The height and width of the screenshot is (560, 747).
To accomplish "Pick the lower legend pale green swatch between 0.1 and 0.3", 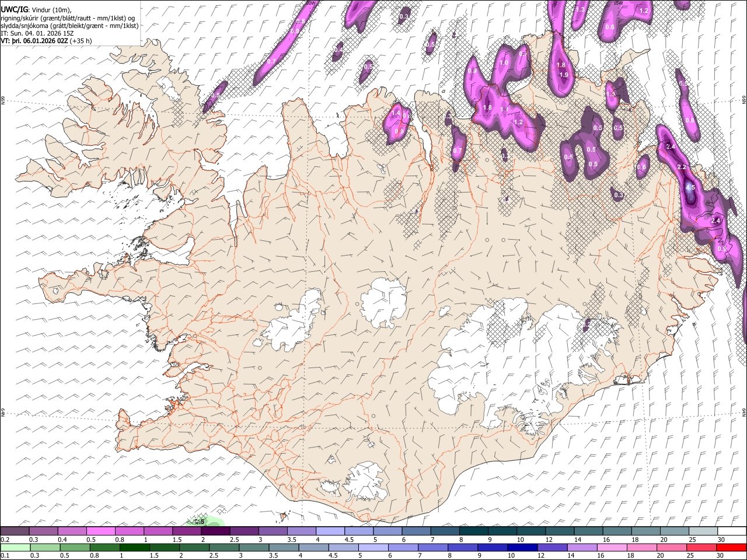I will tap(15, 547).
